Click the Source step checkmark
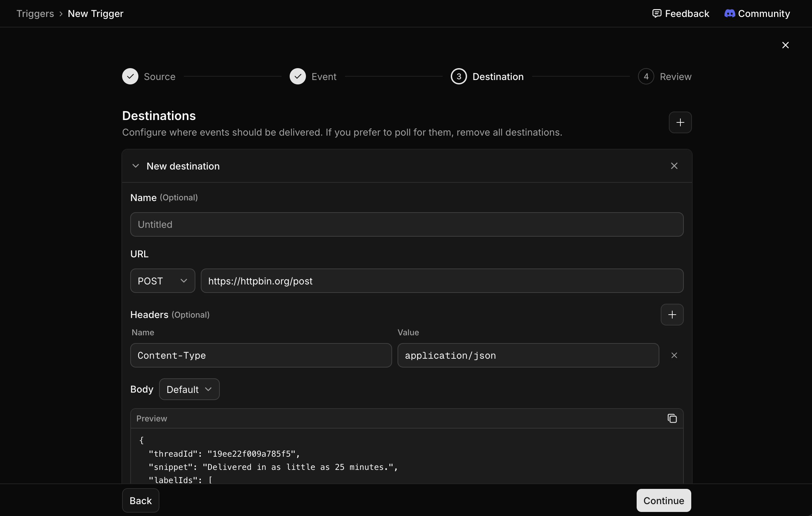The image size is (812, 516). pyautogui.click(x=130, y=77)
